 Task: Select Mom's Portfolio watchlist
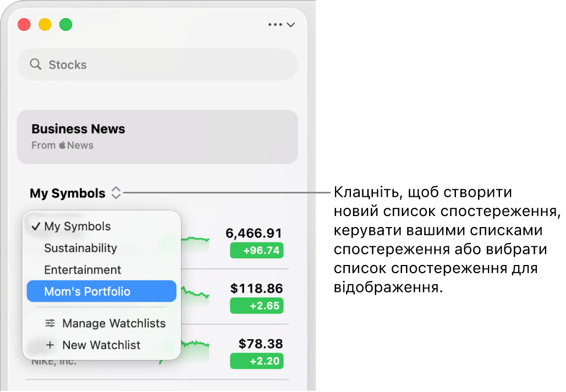101,291
